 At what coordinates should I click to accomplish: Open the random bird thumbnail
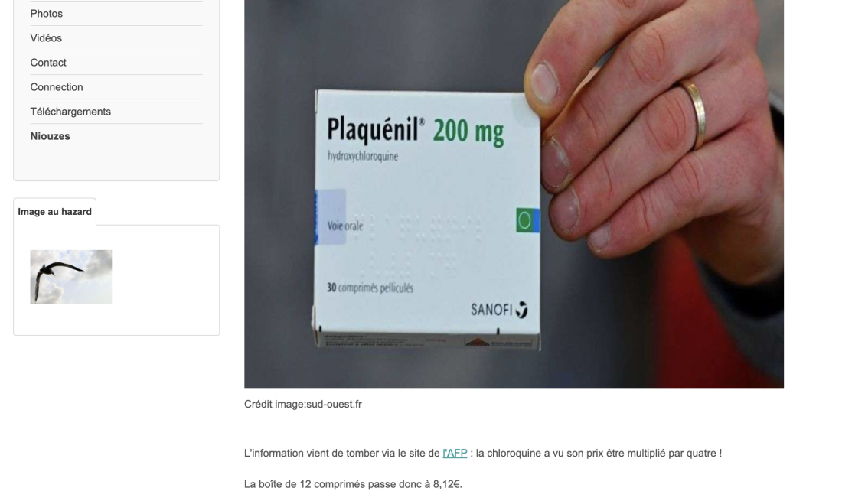[x=71, y=277]
